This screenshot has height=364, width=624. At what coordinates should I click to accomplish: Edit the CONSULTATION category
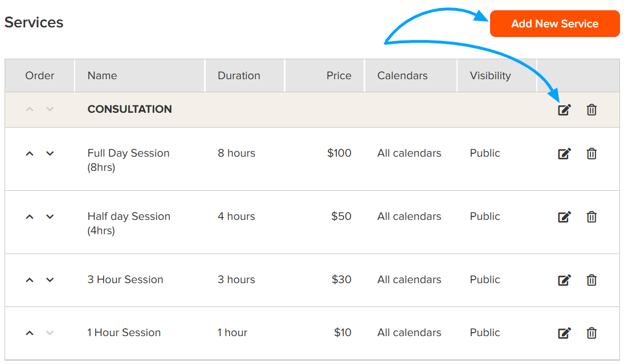[x=564, y=109]
